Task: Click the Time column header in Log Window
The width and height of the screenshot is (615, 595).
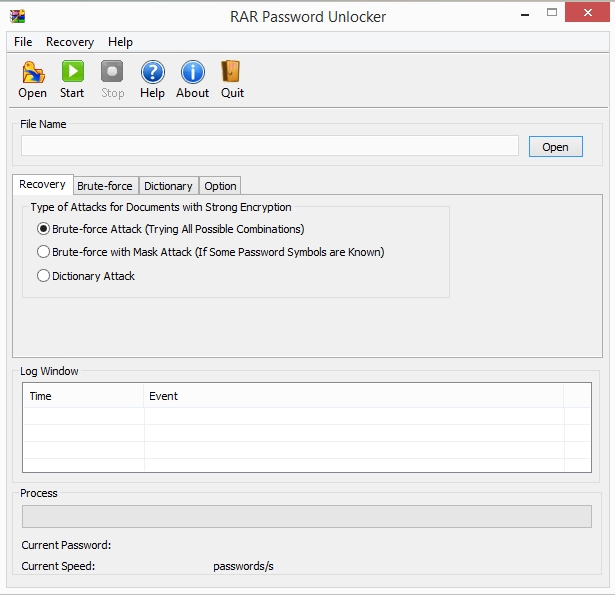Action: coord(84,396)
